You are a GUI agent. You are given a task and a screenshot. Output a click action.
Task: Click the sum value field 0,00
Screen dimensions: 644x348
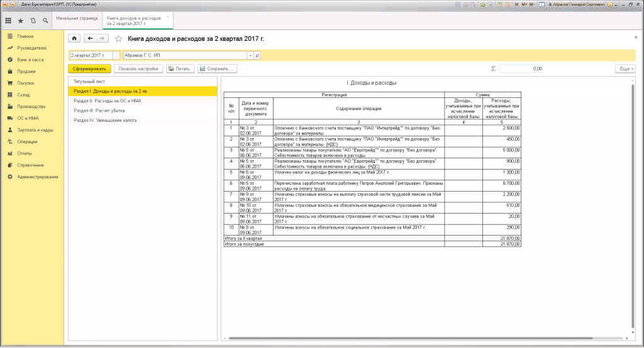[521, 69]
